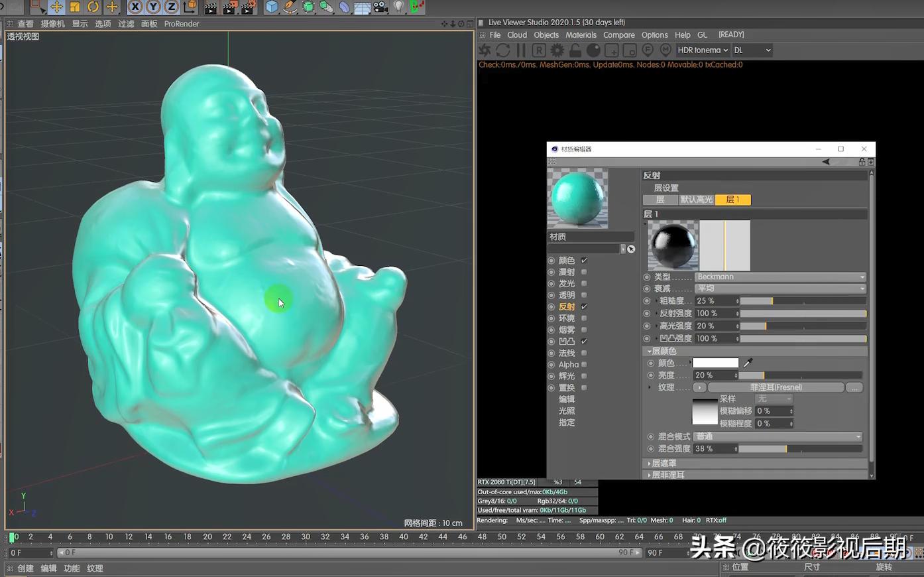The width and height of the screenshot is (924, 577).
Task: Enable the 透明 channel checkbox
Action: (x=584, y=295)
